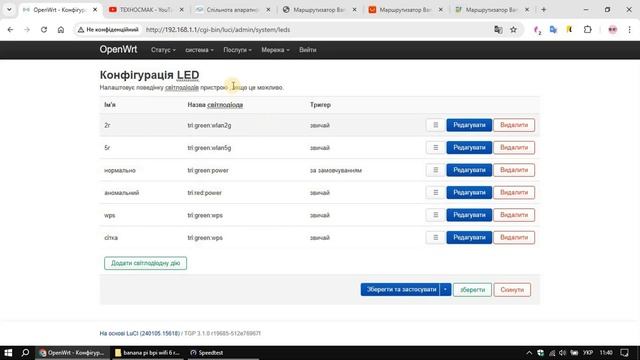Edit the аномальний LED entry
Viewport: 640px width, 360px height.
(x=469, y=192)
